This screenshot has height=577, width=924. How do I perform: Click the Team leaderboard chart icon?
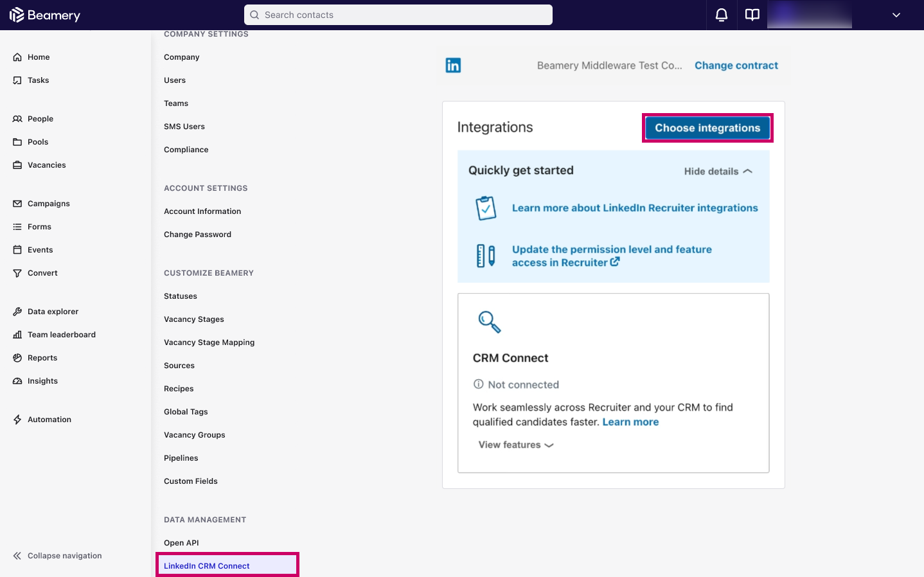pyautogui.click(x=17, y=335)
